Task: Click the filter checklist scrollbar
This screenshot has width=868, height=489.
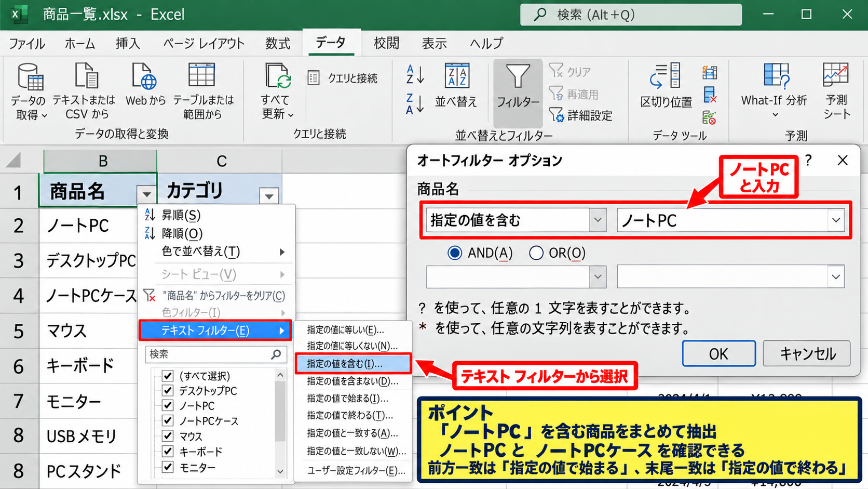Action: (x=280, y=423)
